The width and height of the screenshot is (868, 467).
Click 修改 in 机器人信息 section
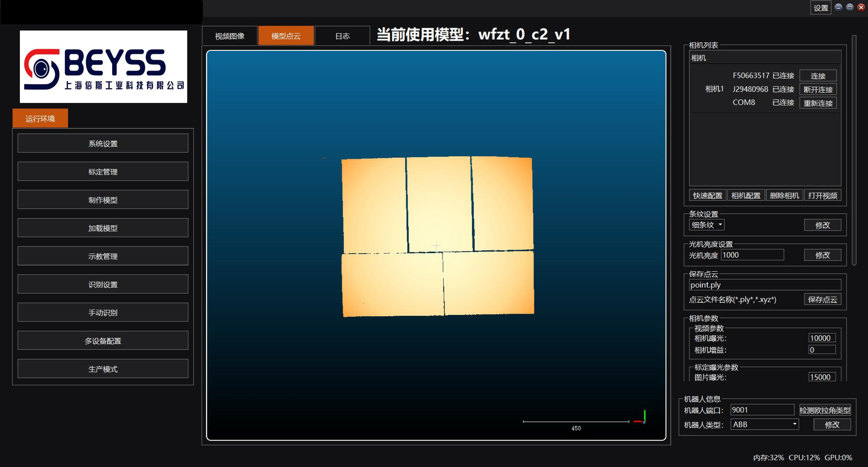pyautogui.click(x=832, y=425)
